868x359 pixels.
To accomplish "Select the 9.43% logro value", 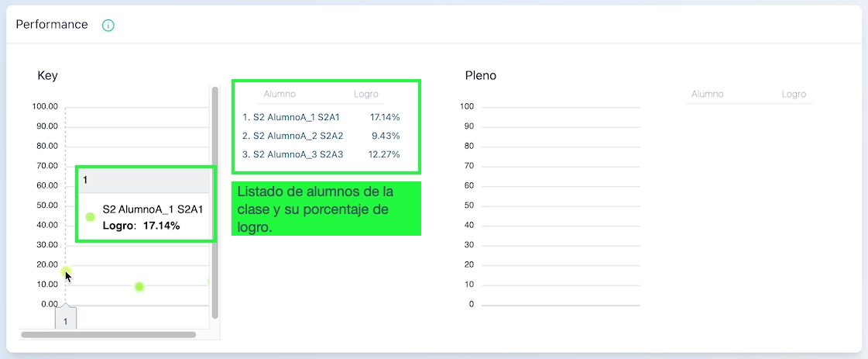I will pos(386,136).
